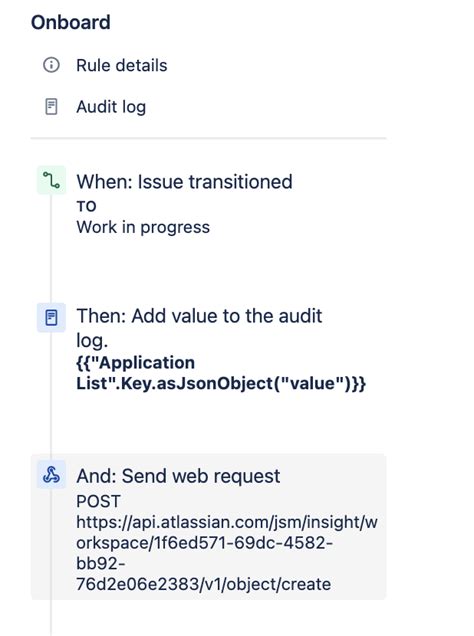474x636 pixels.
Task: Click the TO label under the trigger
Action: pos(86,206)
